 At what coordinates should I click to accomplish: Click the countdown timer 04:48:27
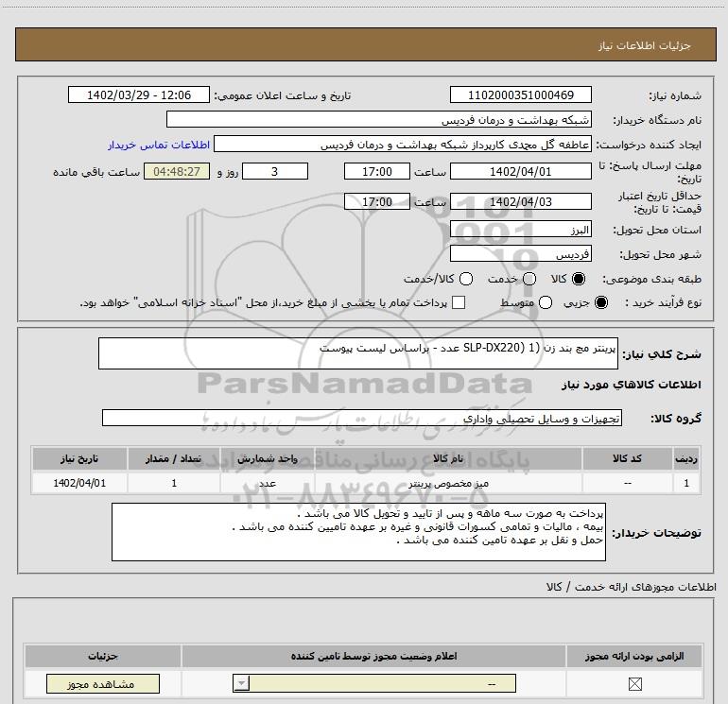(x=177, y=171)
